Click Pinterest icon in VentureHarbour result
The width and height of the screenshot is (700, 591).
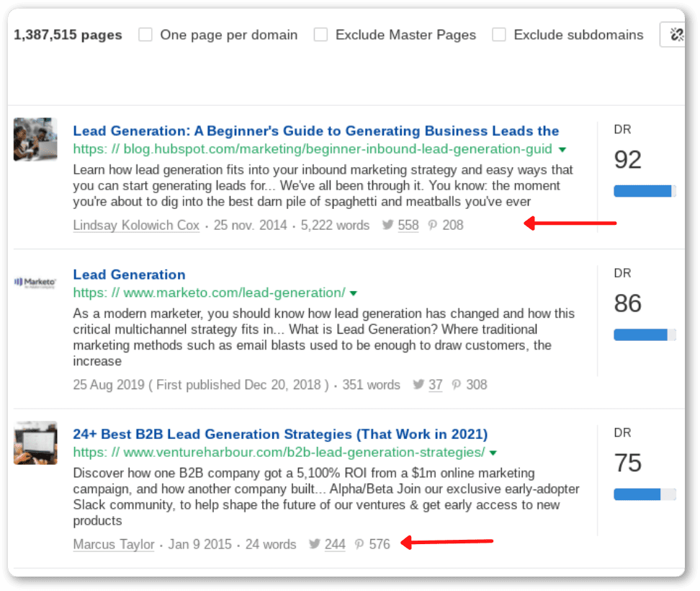(359, 544)
